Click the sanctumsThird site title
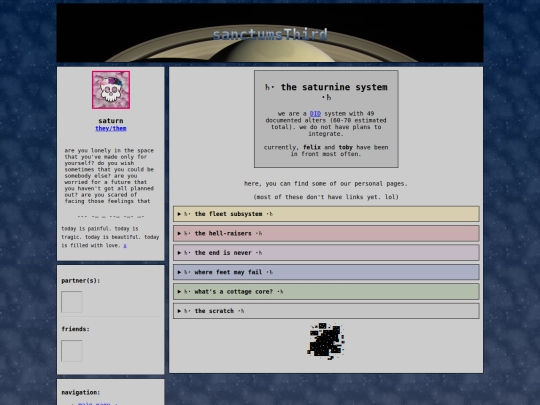The height and width of the screenshot is (405, 540). [270, 34]
